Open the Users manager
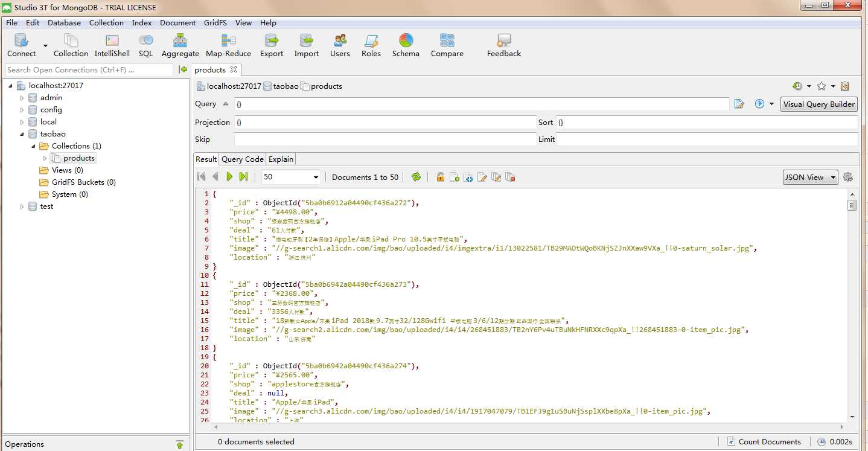This screenshot has width=868, height=451. (x=340, y=45)
